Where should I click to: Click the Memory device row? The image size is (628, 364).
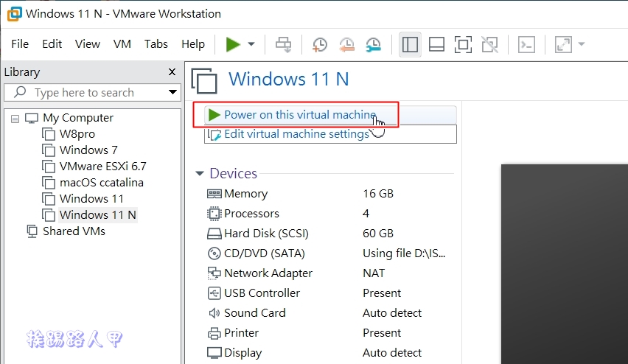coord(330,194)
